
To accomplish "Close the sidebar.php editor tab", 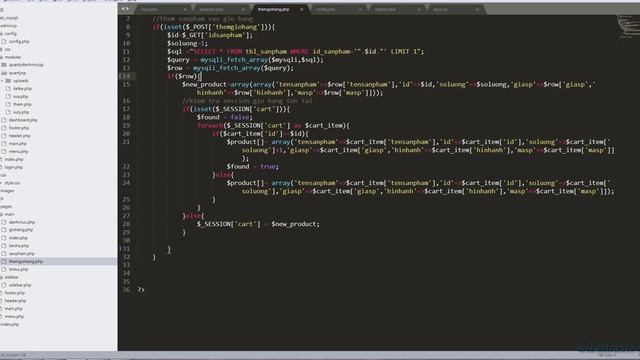I will point(418,9).
